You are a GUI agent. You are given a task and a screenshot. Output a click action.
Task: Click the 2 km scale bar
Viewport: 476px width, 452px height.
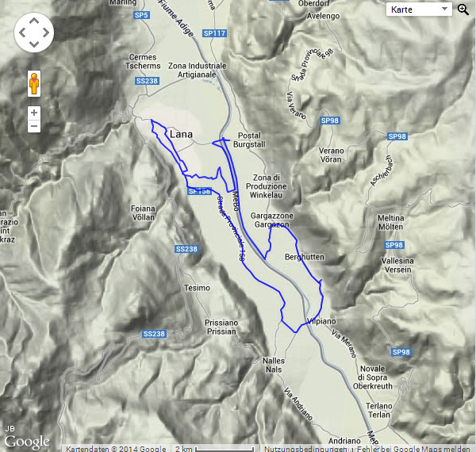pyautogui.click(x=224, y=449)
